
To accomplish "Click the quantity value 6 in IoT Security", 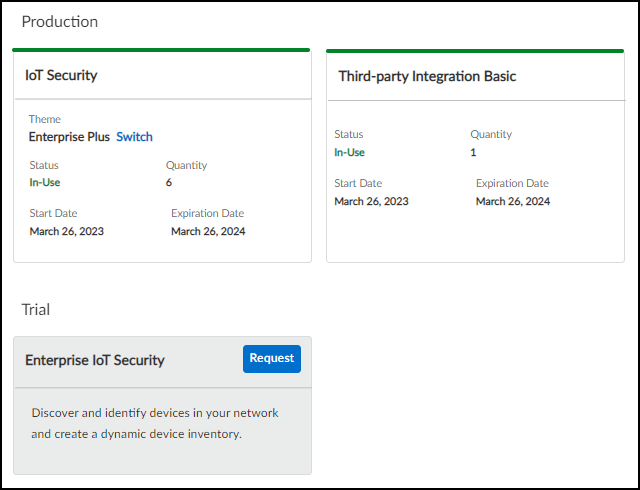I will pyautogui.click(x=169, y=183).
